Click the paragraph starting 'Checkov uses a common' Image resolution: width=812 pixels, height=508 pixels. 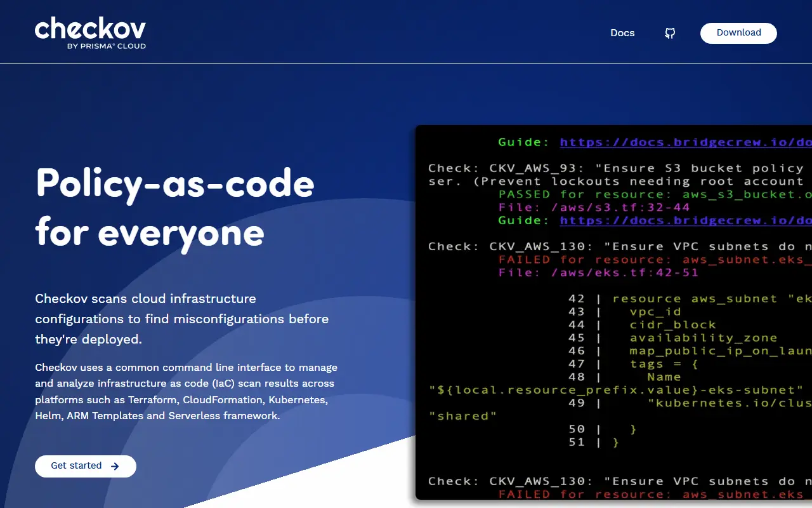(187, 392)
